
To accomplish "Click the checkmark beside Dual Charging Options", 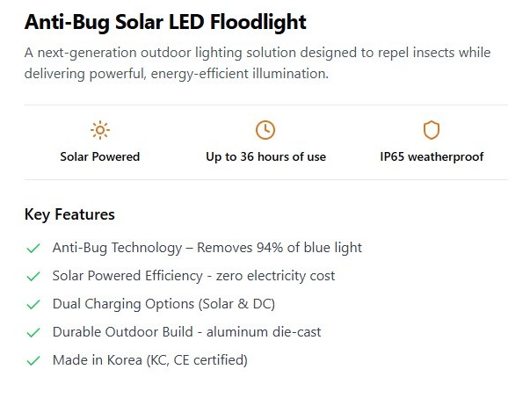I will pos(33,304).
